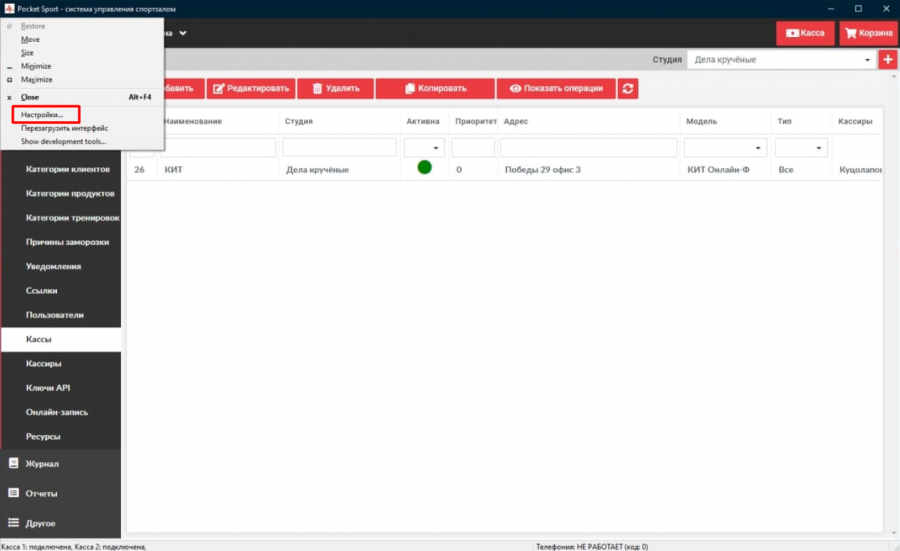Click the Отчеты icon in sidebar
The height and width of the screenshot is (551, 900).
pos(14,493)
